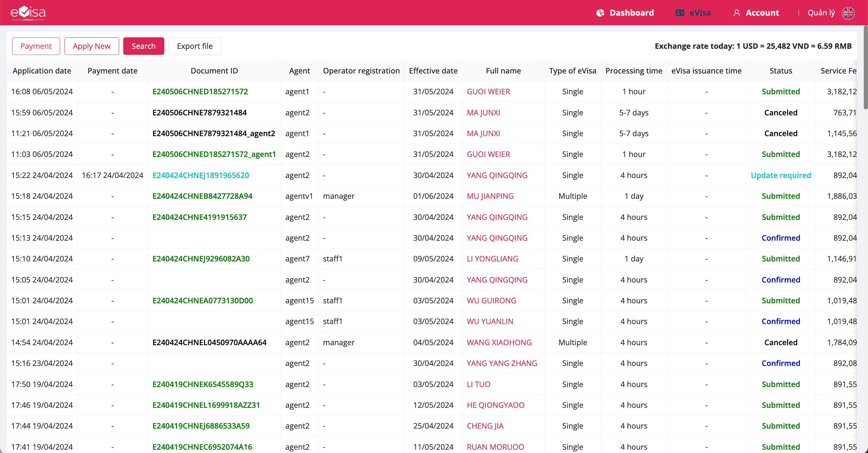Open the Dashboard menu

631,13
